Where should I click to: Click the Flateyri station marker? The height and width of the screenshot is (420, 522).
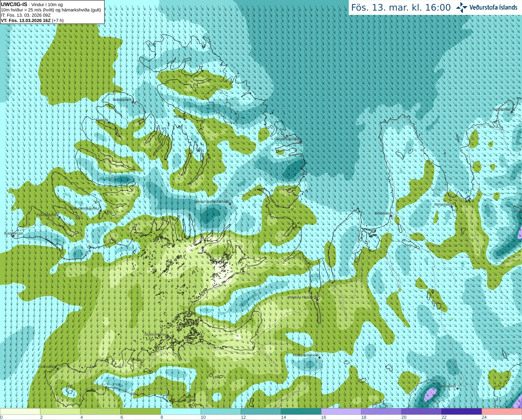(109, 122)
